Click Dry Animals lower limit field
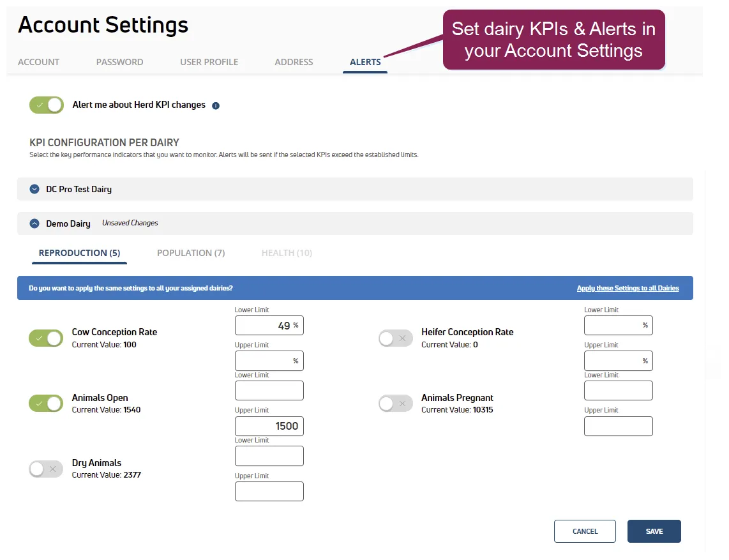 269,456
